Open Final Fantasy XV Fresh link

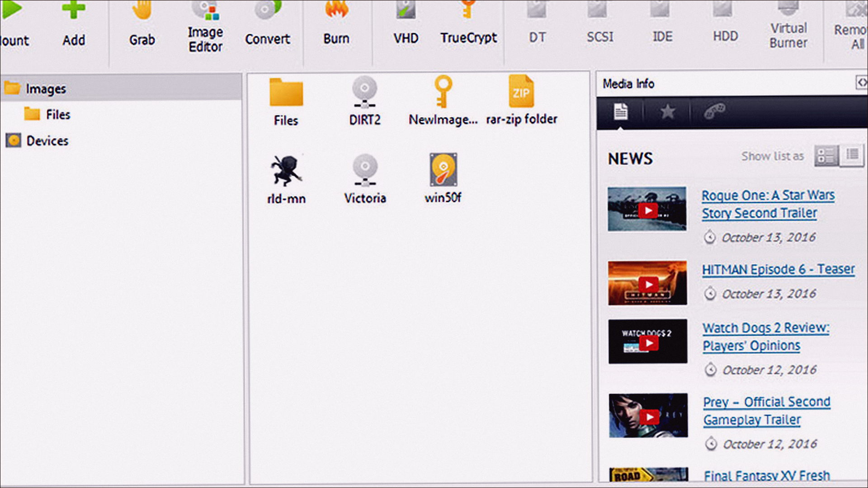[x=767, y=476]
